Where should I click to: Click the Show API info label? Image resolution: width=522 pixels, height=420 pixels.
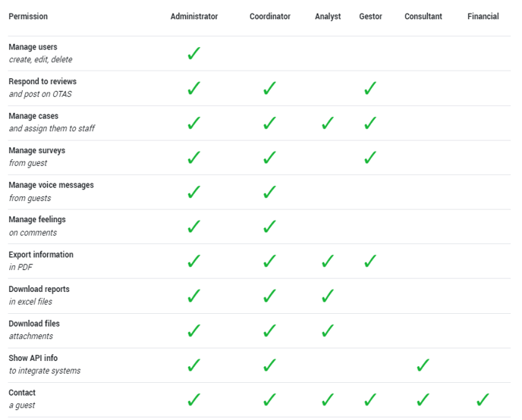pyautogui.click(x=33, y=358)
